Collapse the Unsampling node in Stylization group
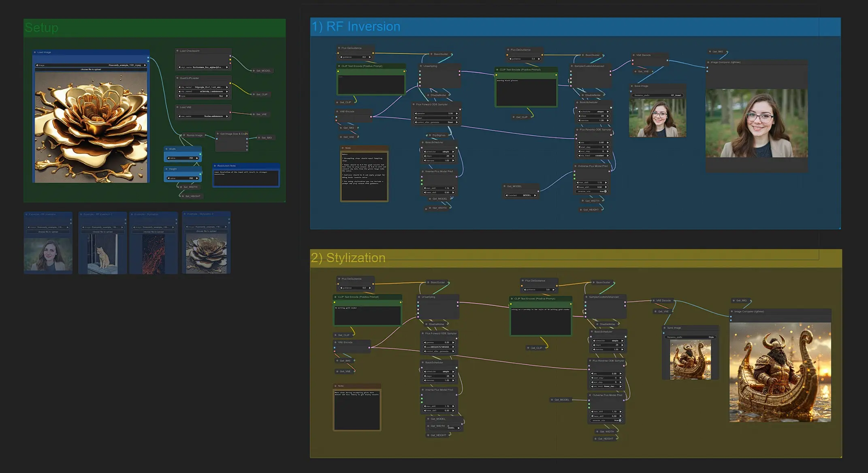Image resolution: width=868 pixels, height=473 pixels. tap(419, 297)
